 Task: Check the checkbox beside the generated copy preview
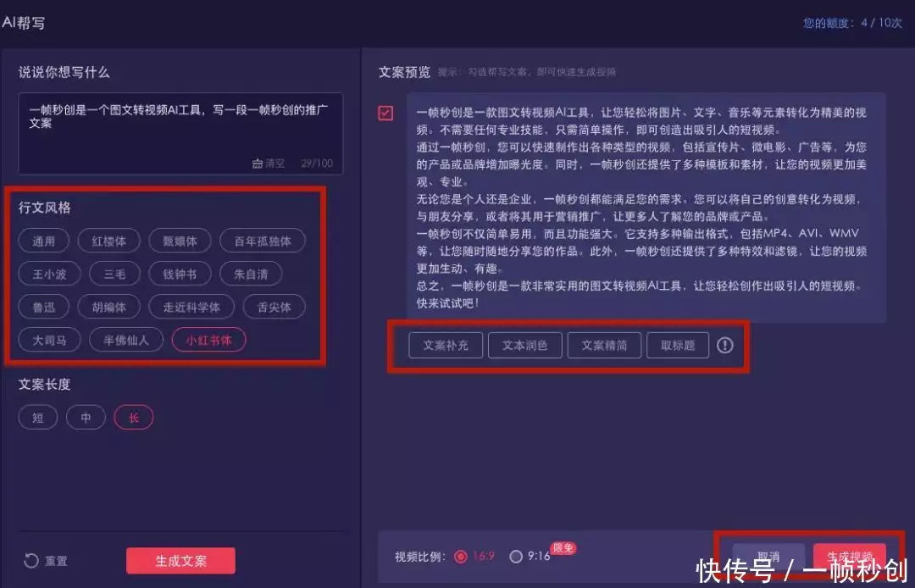[385, 113]
